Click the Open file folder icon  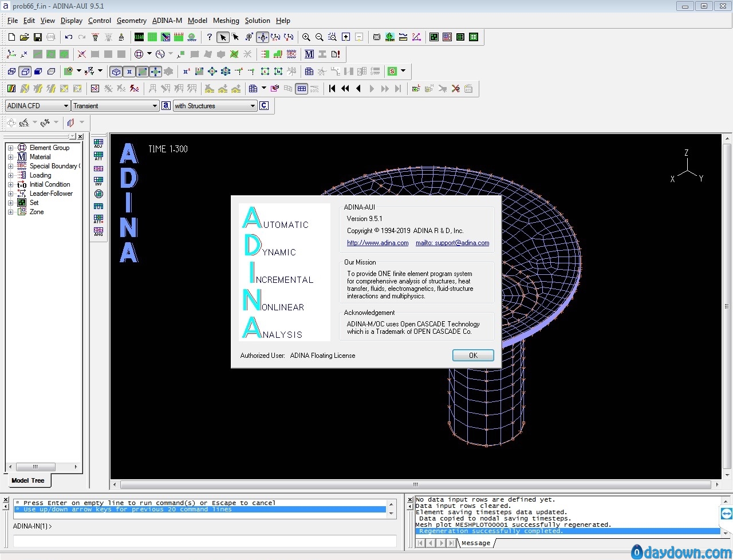click(x=24, y=37)
